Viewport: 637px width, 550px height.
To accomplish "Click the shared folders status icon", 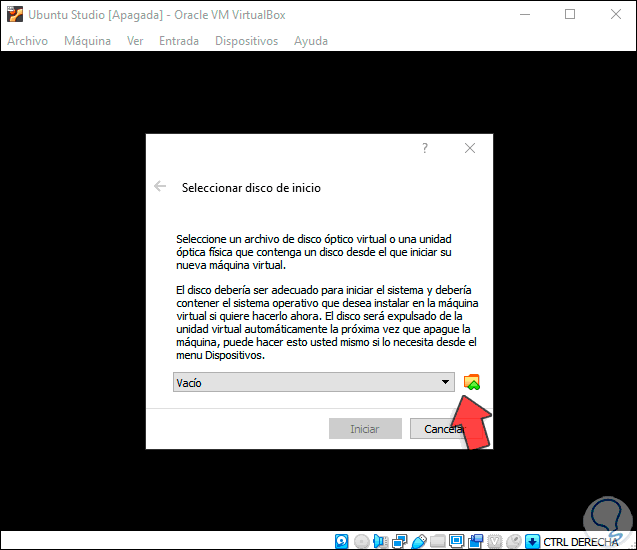I will point(438,541).
